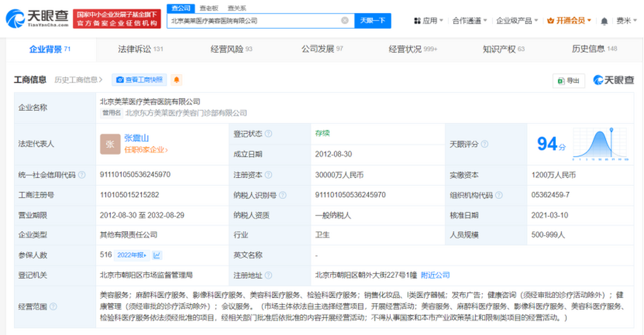Viewport: 644px width, 335px height.
Task: Open the 合作通道 dropdown
Action: pos(469,20)
